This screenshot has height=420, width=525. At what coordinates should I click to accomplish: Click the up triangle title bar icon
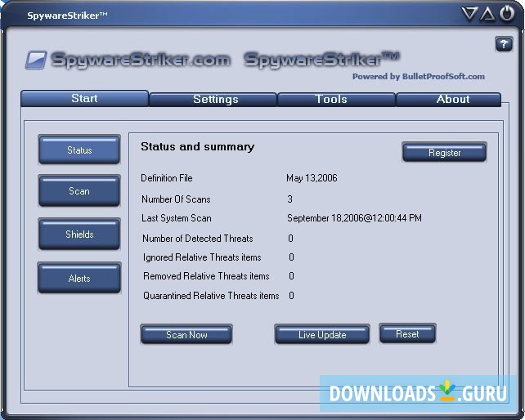pyautogui.click(x=487, y=14)
